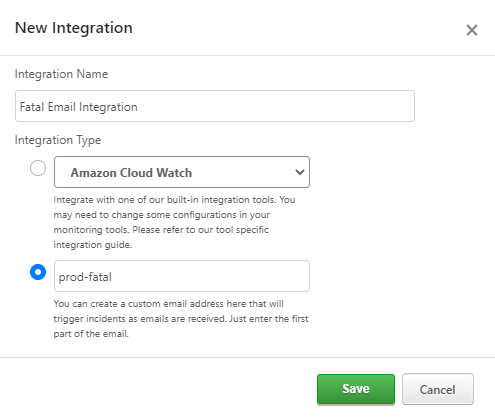
Task: Click the custom email address description text
Action: (181, 319)
